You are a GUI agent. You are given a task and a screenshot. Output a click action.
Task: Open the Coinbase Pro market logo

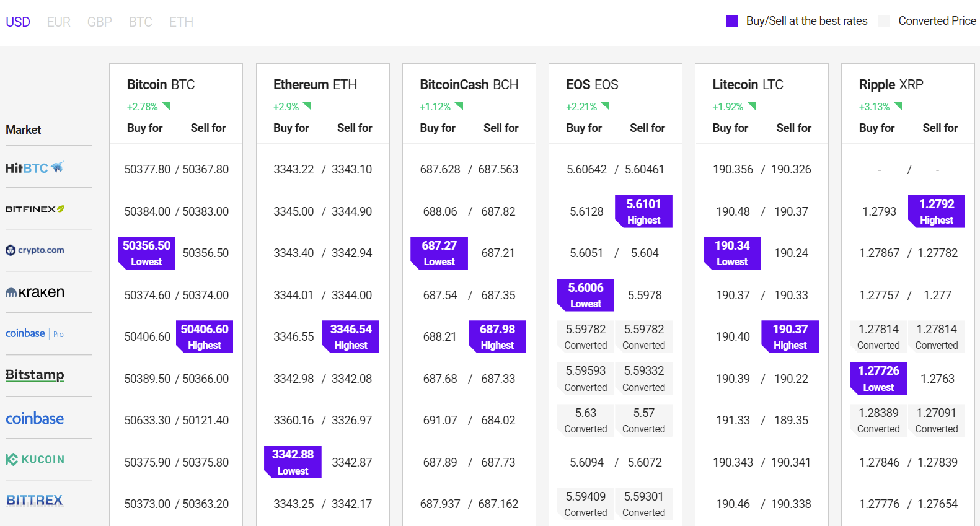pyautogui.click(x=35, y=334)
